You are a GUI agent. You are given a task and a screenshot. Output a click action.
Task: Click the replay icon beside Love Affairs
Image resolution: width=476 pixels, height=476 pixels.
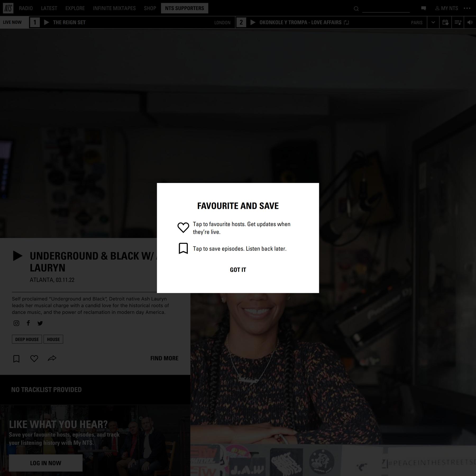click(x=346, y=22)
